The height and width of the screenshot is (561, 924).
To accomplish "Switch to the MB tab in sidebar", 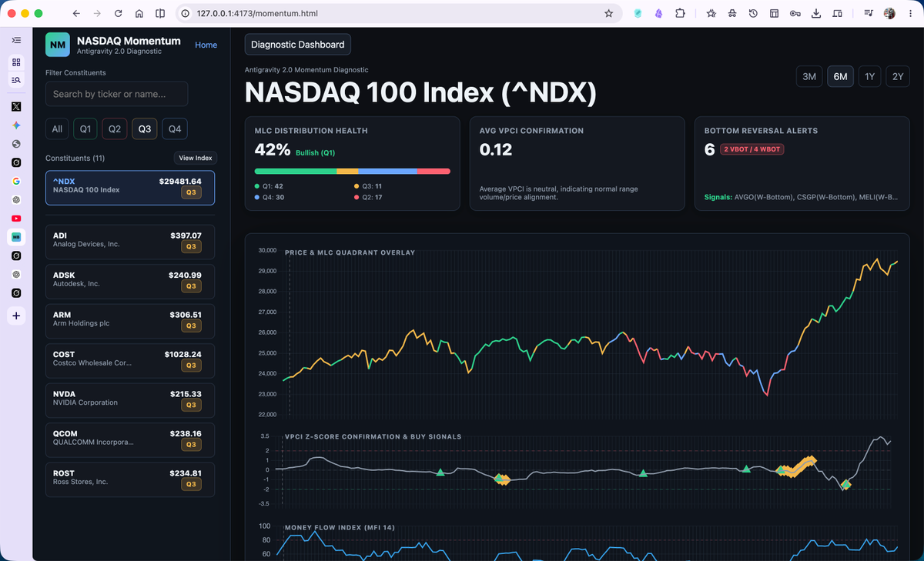I will [x=16, y=237].
